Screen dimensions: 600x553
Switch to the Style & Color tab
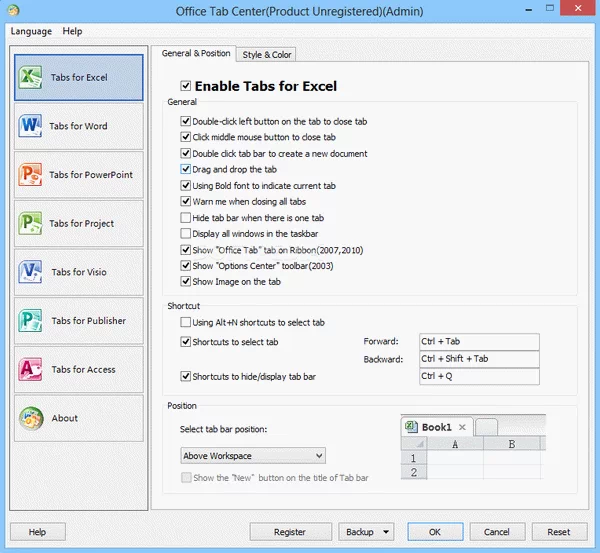tap(267, 54)
